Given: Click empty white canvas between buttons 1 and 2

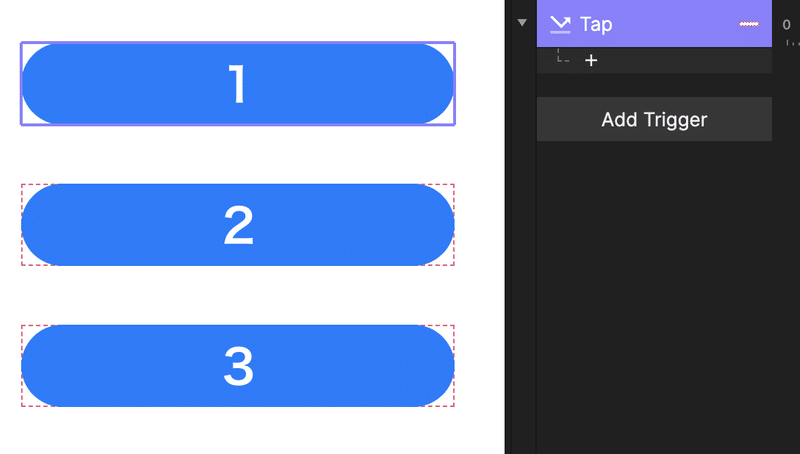Looking at the screenshot, I should tap(238, 155).
